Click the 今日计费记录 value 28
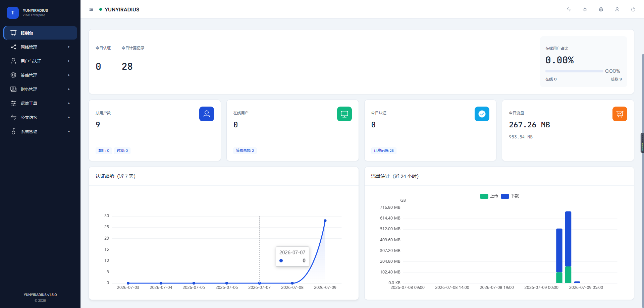The image size is (644, 308). click(127, 66)
